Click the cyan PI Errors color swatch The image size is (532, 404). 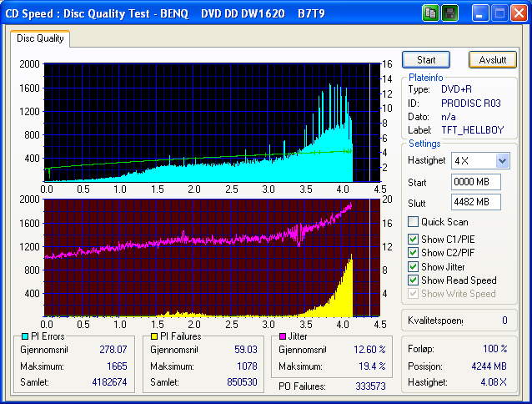point(25,336)
